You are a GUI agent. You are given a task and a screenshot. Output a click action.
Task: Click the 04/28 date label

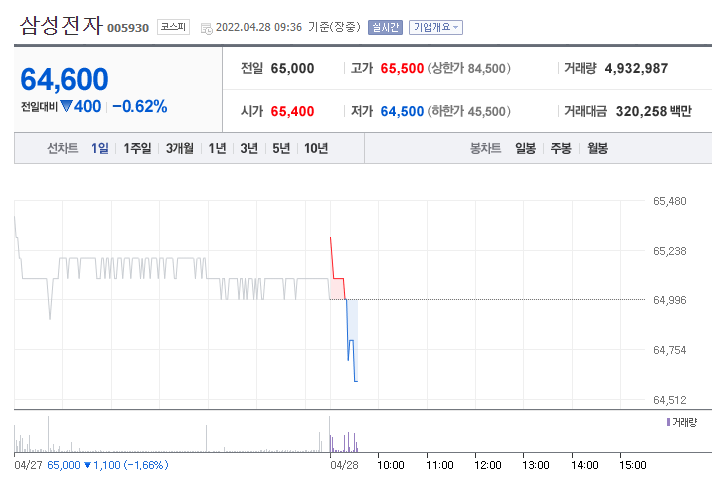[x=344, y=465]
